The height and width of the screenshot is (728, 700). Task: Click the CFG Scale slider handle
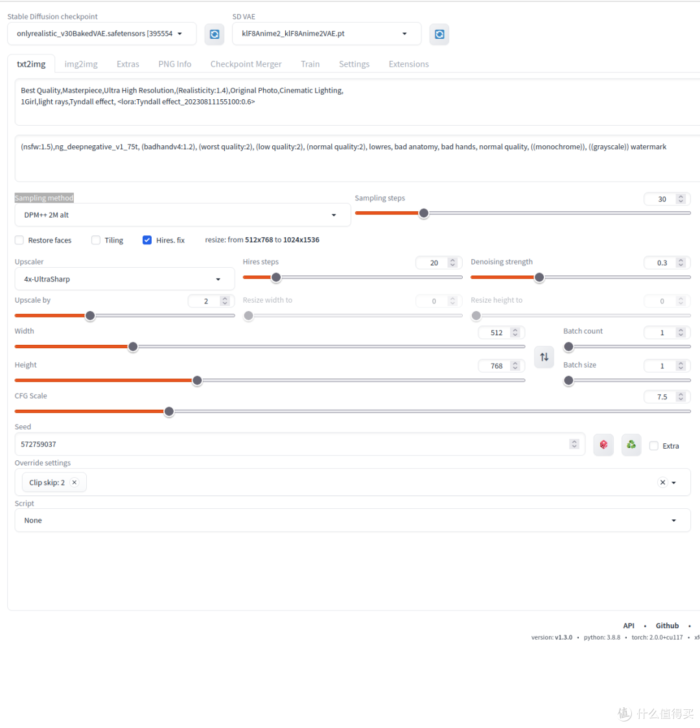(x=169, y=412)
